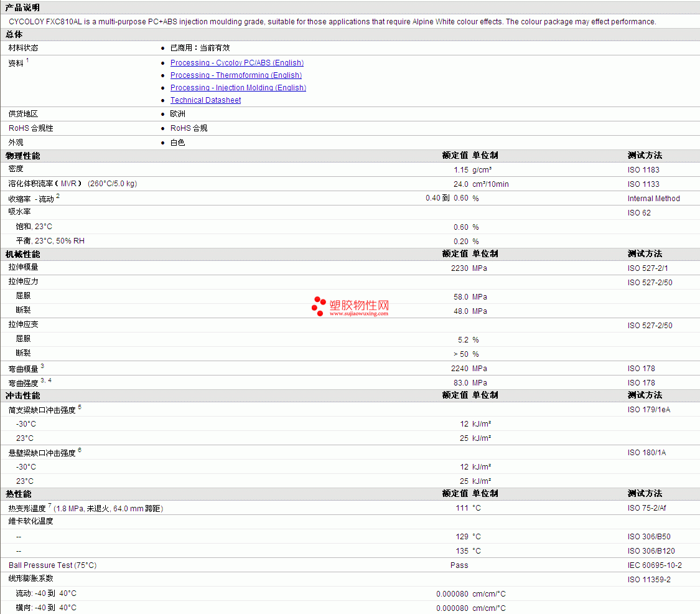Select the 机械性能 section heading
700x614 pixels.
point(23,254)
